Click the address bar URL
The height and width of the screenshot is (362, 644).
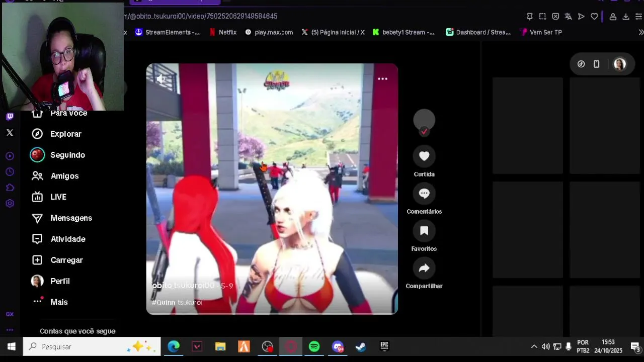click(201, 16)
